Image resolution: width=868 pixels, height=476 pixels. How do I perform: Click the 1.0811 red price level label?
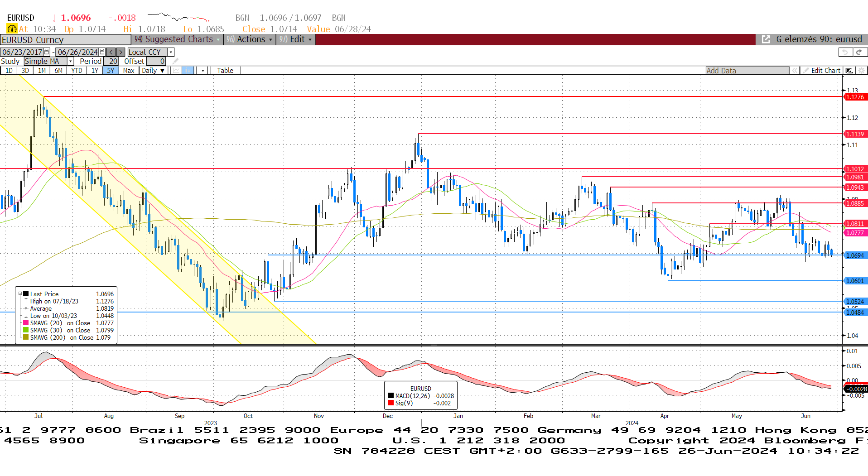855,224
